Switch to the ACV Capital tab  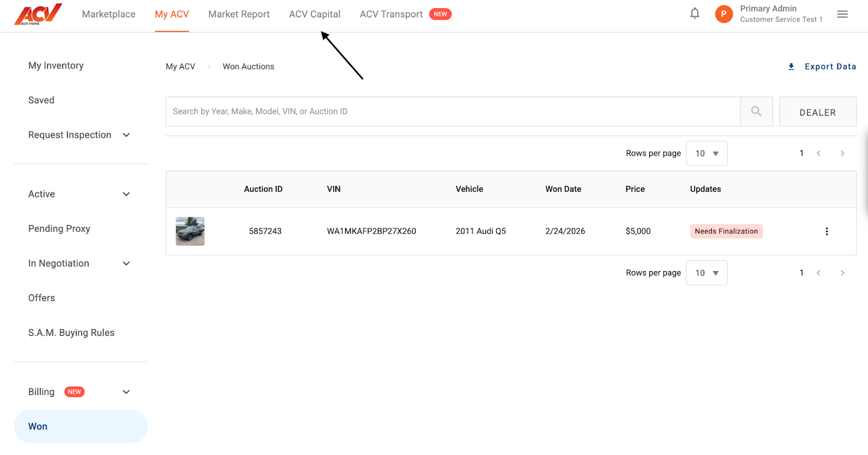click(x=315, y=14)
